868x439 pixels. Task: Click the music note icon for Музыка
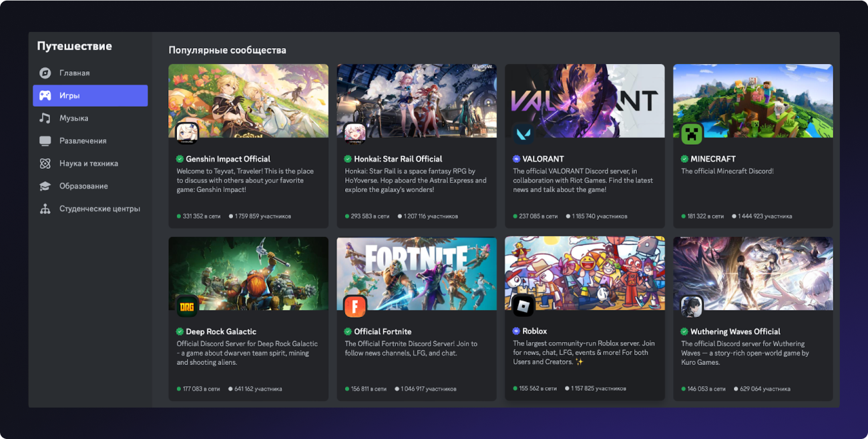[45, 118]
